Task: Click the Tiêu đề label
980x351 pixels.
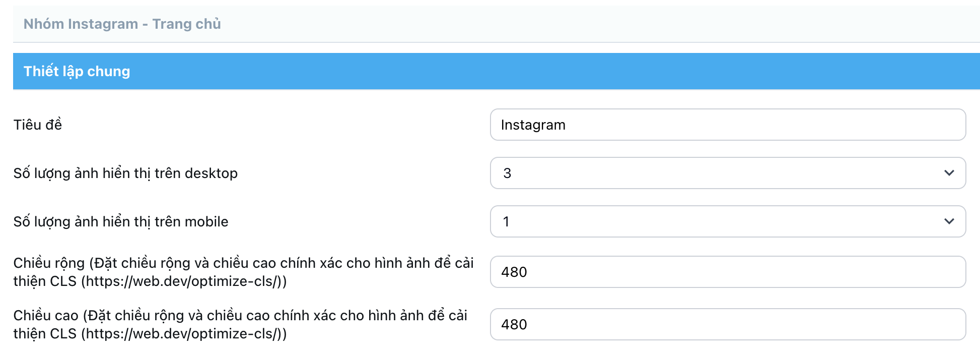Action: [38, 125]
